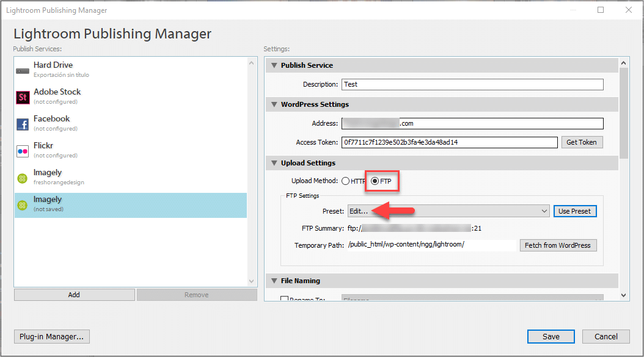The width and height of the screenshot is (644, 357).
Task: Click the Imagely (not saved) icon
Action: pyautogui.click(x=22, y=205)
